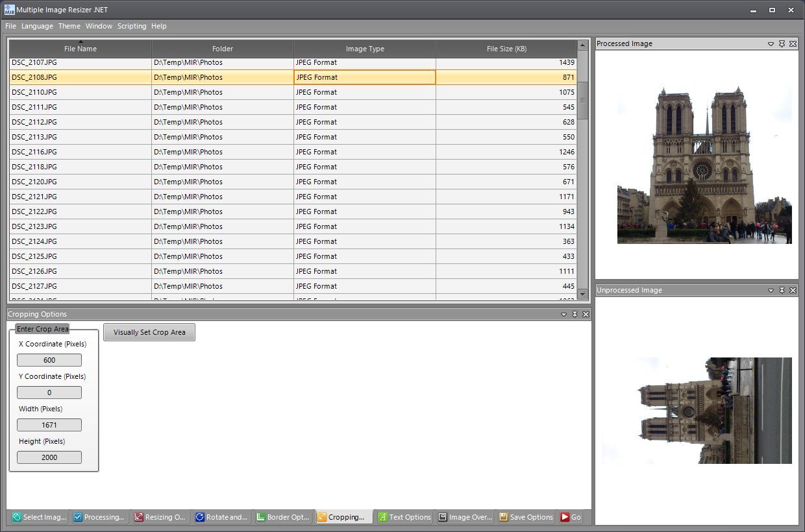Open the Processed Image panel dropdown arrow

tap(772, 43)
